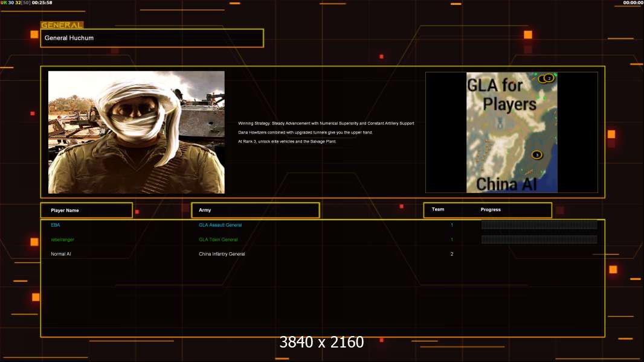Click EBA's team number 1
644x362 pixels.
452,225
